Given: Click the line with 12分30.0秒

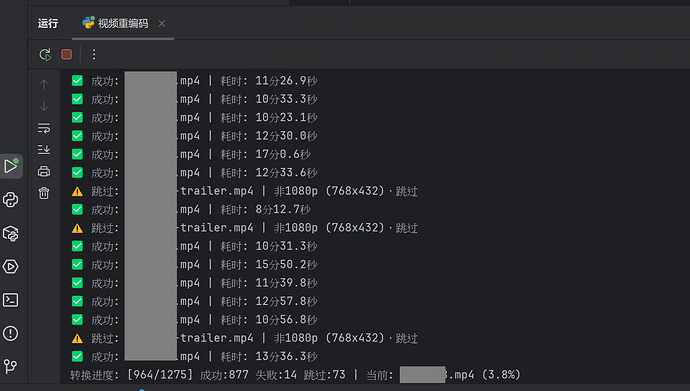Looking at the screenshot, I should [x=194, y=136].
